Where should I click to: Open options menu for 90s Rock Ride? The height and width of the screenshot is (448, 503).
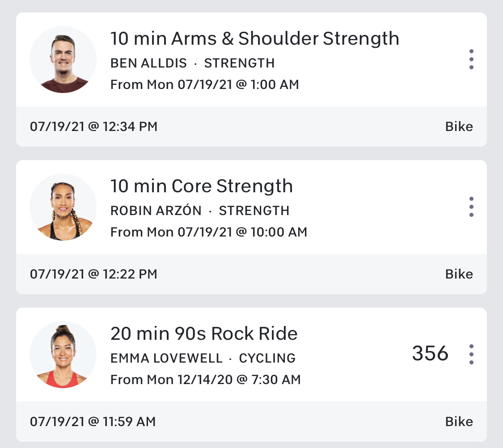pyautogui.click(x=471, y=355)
